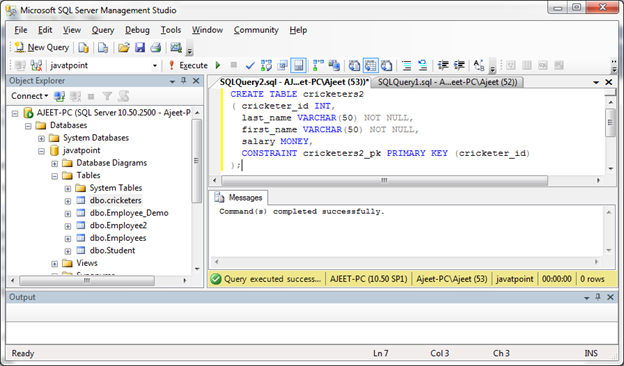This screenshot has height=366, width=624.
Task: Save the query with the floppy icon
Action: coord(140,48)
